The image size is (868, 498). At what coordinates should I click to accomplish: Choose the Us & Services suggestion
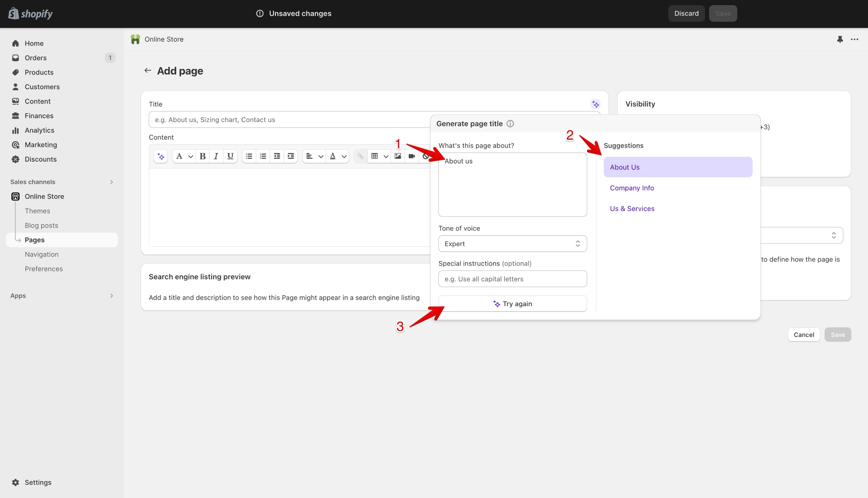[x=632, y=209]
